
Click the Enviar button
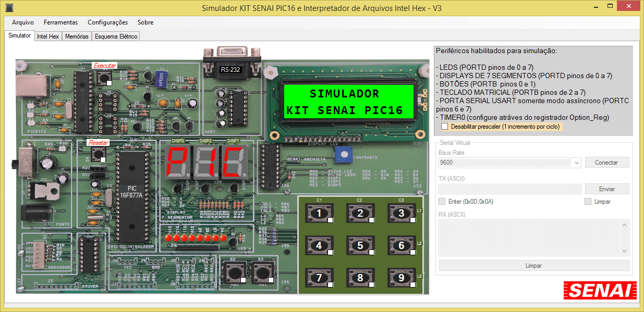pyautogui.click(x=607, y=189)
